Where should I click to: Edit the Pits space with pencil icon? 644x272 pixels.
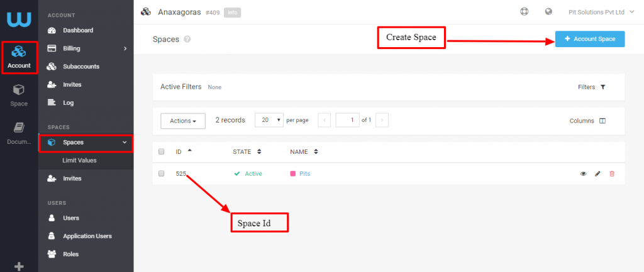[x=597, y=174]
